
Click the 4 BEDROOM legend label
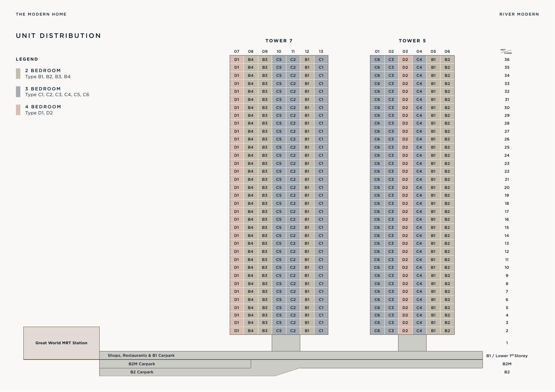(x=43, y=107)
